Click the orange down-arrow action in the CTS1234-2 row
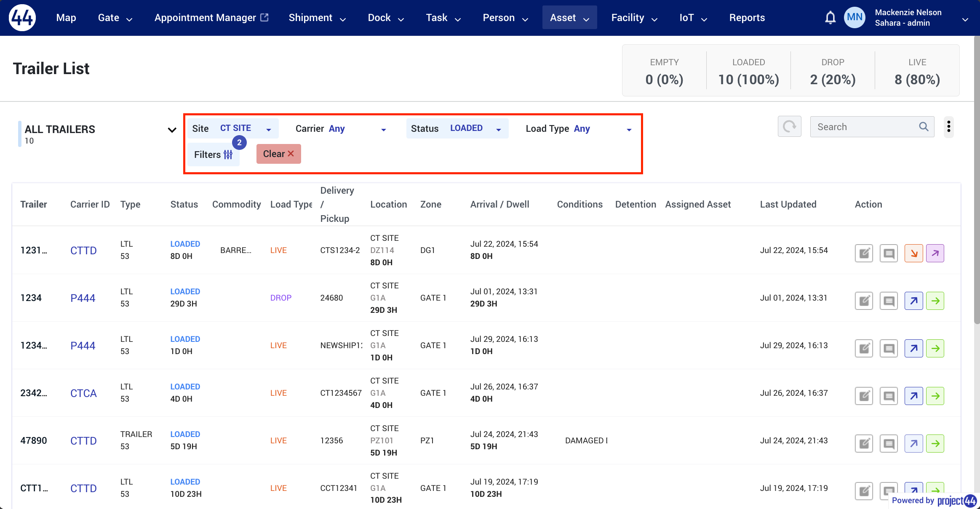The height and width of the screenshot is (509, 980). (913, 253)
